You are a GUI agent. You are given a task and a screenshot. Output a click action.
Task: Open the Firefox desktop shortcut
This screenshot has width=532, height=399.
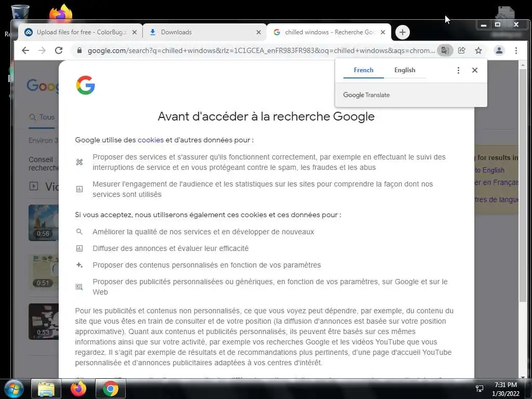[61, 13]
